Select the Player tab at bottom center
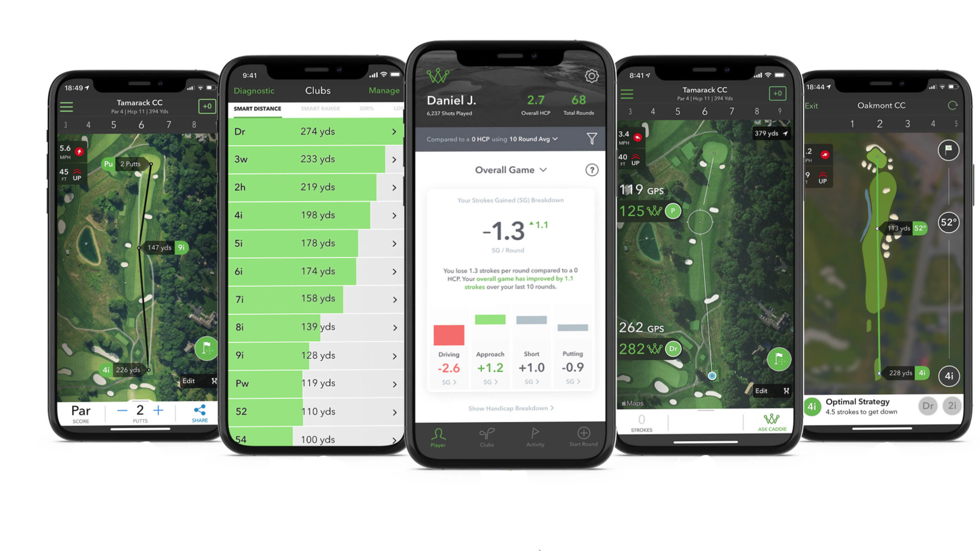 (437, 437)
